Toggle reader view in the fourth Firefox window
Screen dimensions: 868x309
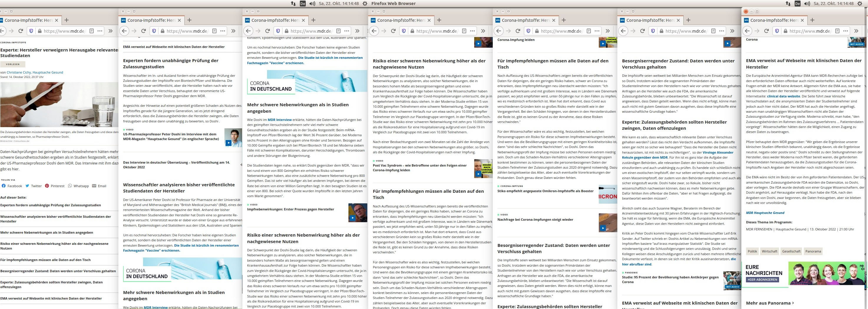(x=464, y=31)
